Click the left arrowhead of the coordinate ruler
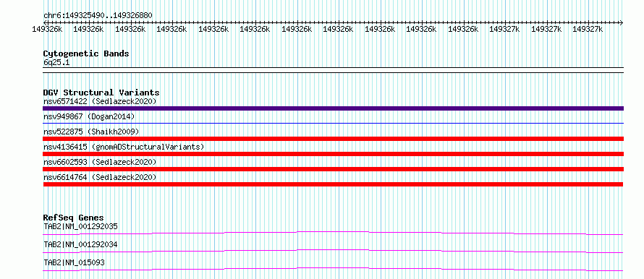Screen dimensions: 644x279 coord(45,22)
